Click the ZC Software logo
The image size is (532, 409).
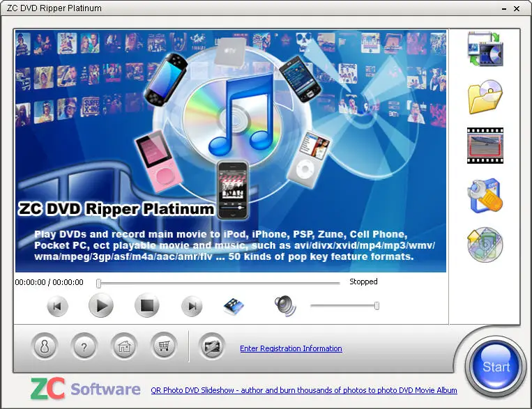point(86,388)
